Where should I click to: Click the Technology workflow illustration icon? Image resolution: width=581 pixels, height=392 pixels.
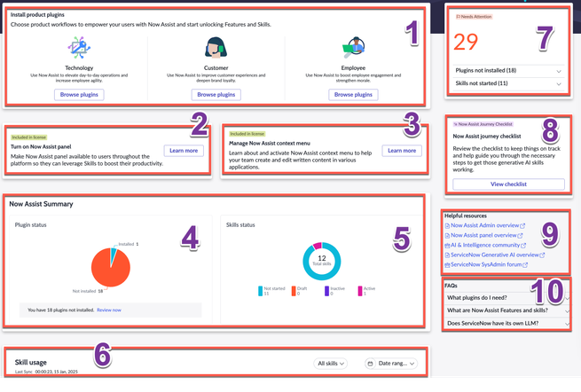pyautogui.click(x=79, y=47)
